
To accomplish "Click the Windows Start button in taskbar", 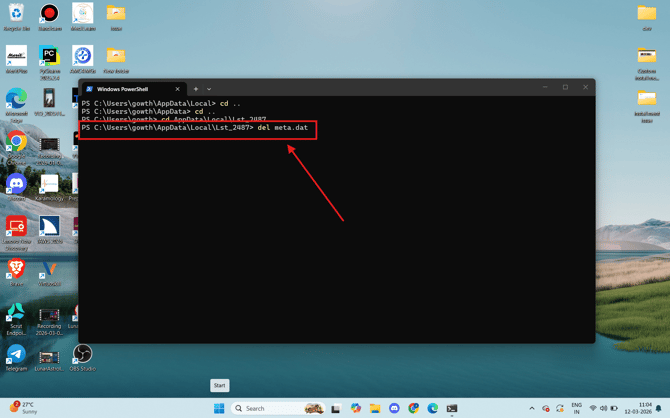I will 219,408.
